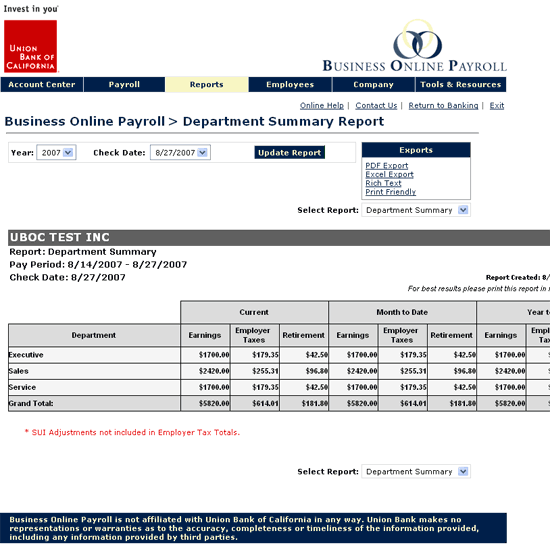The image size is (550, 554).
Task: Click the Pay Period 8/14/2007 - 8/27/2007 line
Action: [98, 265]
